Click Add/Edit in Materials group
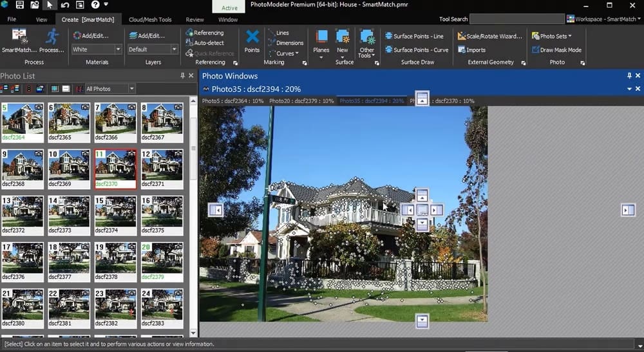Image resolution: width=644 pixels, height=352 pixels. click(91, 36)
